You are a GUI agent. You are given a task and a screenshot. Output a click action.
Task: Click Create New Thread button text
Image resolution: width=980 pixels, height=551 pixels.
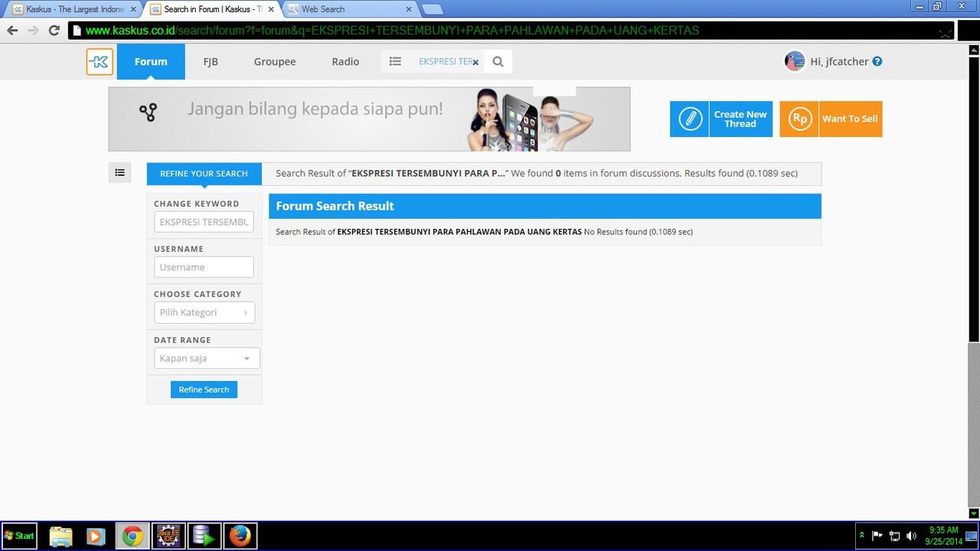pos(740,119)
